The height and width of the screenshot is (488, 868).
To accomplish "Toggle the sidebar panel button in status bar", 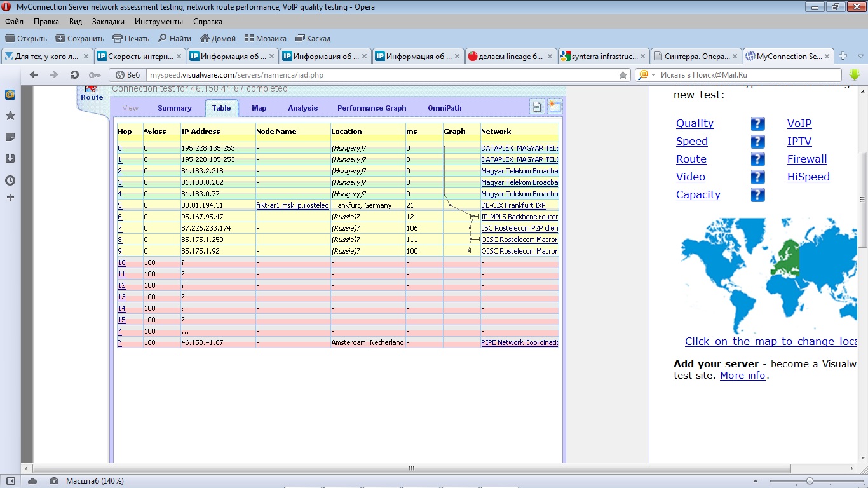I will [x=11, y=481].
